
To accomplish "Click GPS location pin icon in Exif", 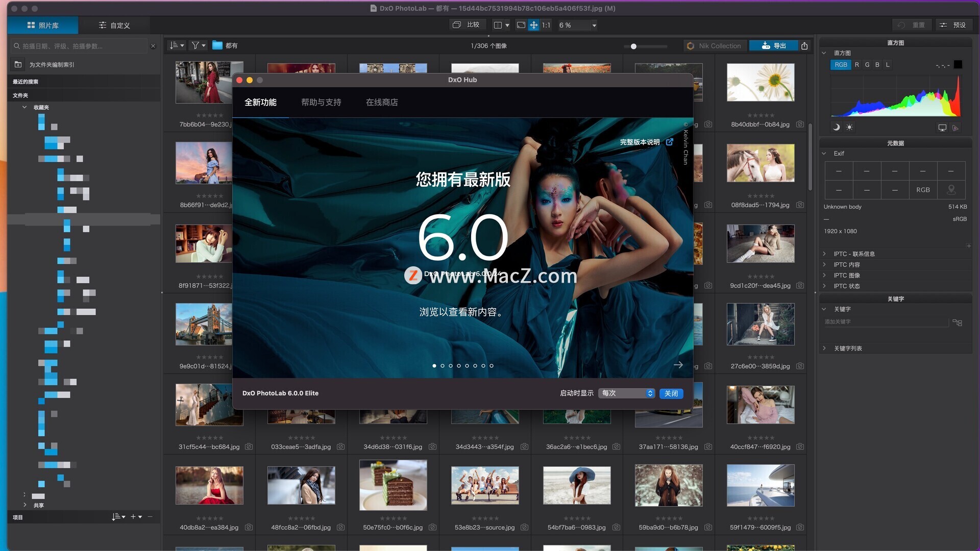I will click(951, 189).
